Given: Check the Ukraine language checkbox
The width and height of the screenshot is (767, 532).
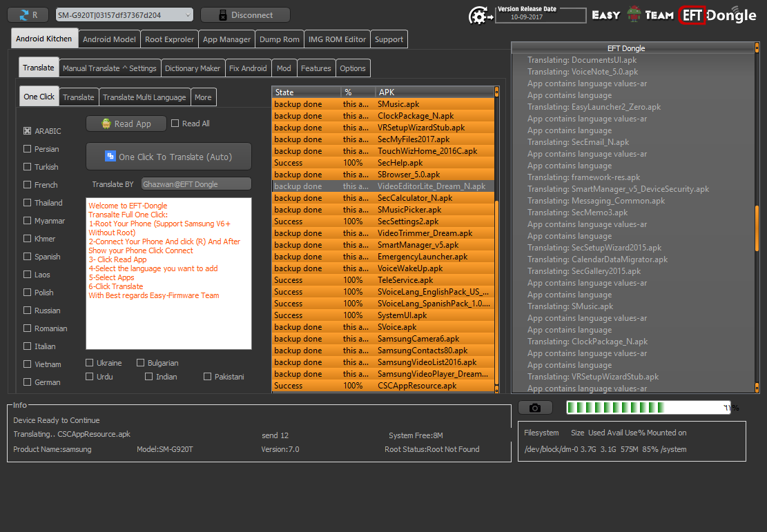Looking at the screenshot, I should [x=90, y=363].
